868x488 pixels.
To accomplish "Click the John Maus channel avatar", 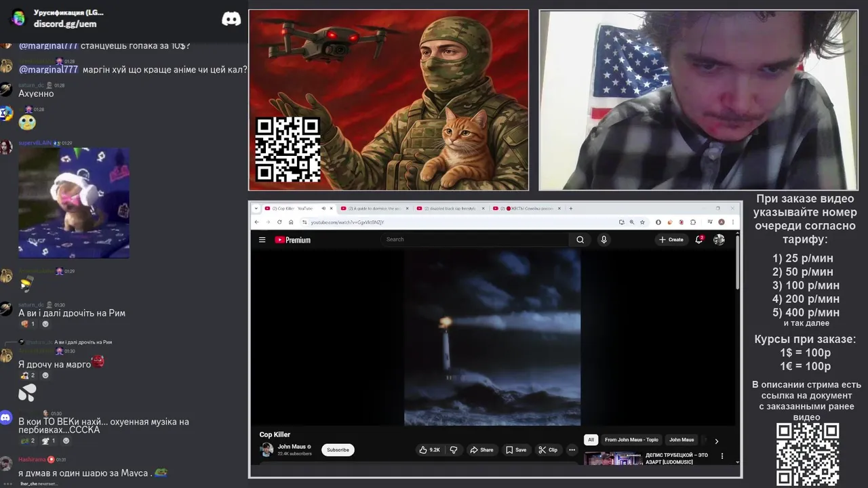I will click(267, 449).
